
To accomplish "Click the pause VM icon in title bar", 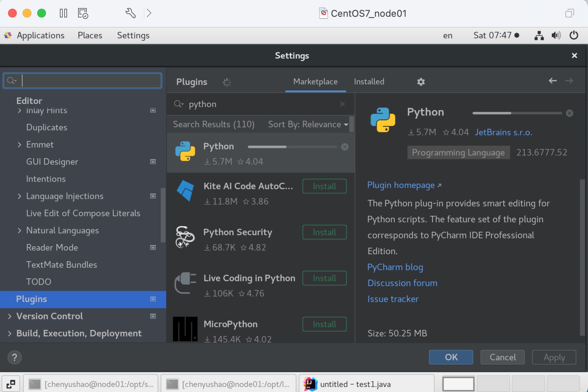I will point(63,13).
